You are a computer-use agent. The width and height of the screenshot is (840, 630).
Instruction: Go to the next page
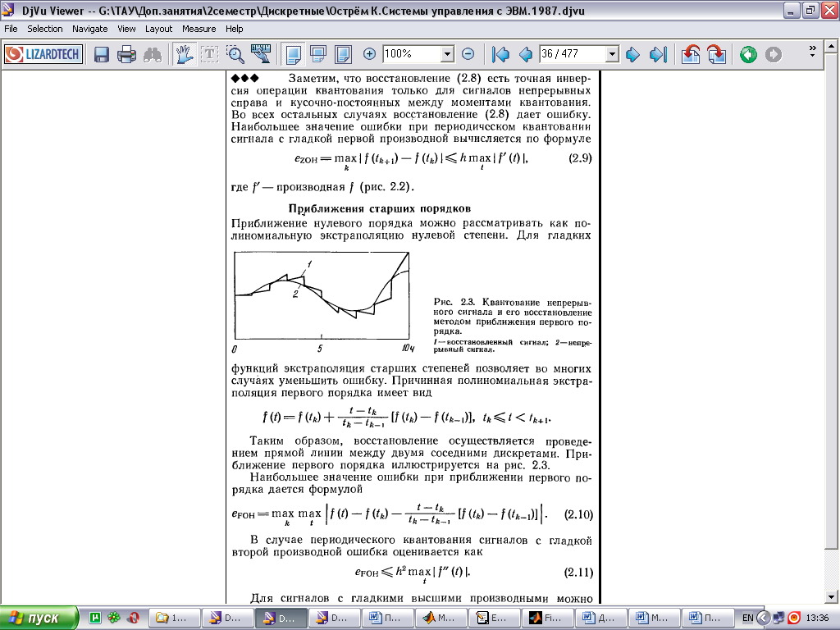pyautogui.click(x=632, y=54)
